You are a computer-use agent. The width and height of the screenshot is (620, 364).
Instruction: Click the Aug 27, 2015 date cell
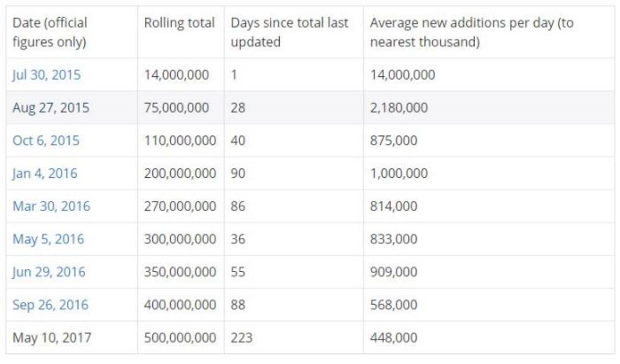point(51,108)
